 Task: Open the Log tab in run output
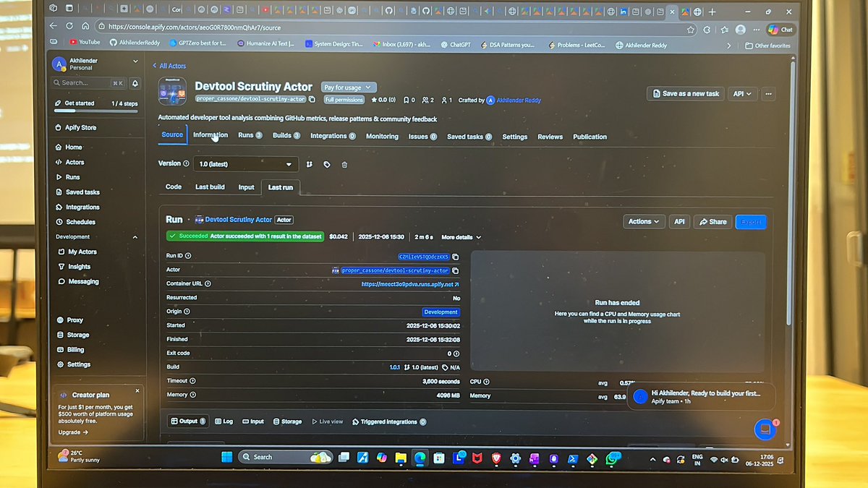(x=224, y=421)
